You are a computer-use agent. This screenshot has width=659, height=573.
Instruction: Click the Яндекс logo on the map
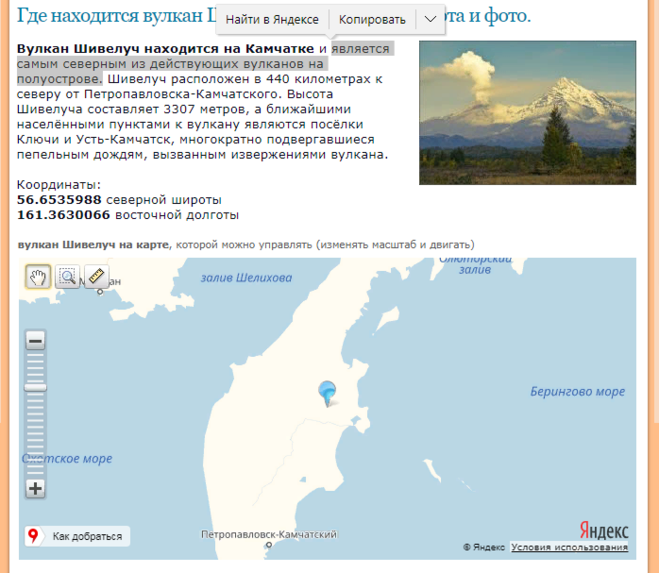tap(603, 530)
